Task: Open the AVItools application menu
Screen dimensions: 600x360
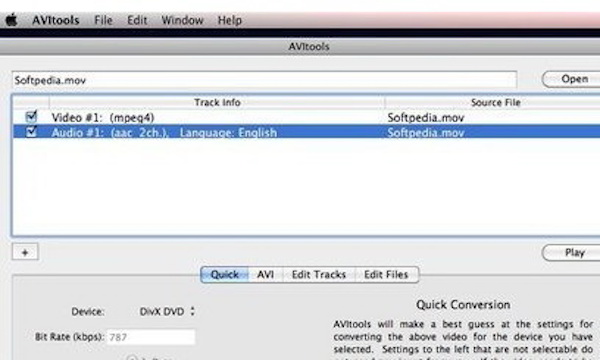Action: tap(55, 20)
